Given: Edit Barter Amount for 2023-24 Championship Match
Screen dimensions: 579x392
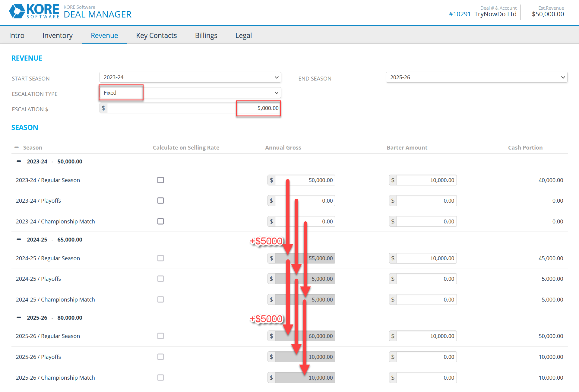Looking at the screenshot, I should [427, 221].
